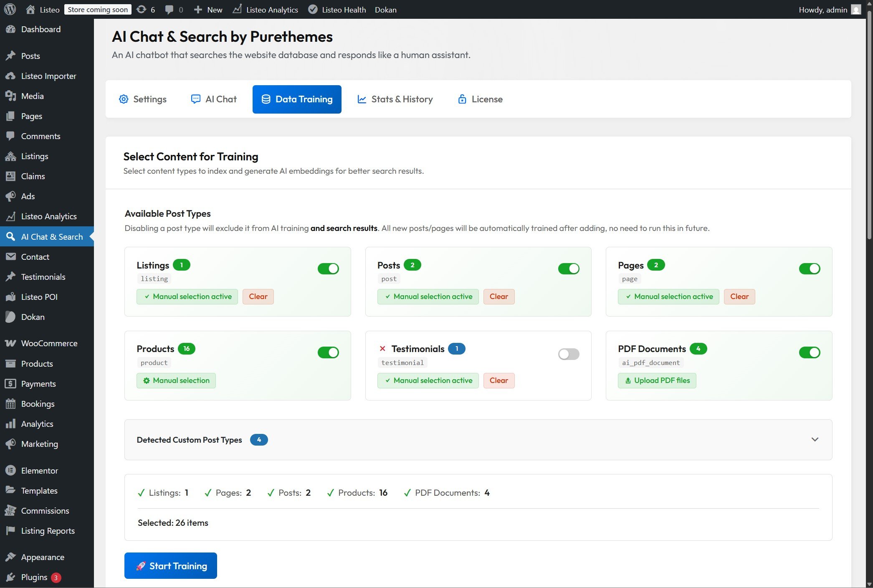Disable the Listings post type toggle
873x588 pixels.
pos(328,269)
